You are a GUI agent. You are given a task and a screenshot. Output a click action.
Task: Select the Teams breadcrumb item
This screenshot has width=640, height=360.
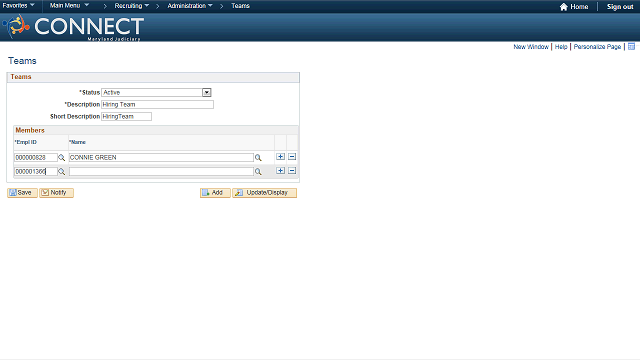coord(240,6)
